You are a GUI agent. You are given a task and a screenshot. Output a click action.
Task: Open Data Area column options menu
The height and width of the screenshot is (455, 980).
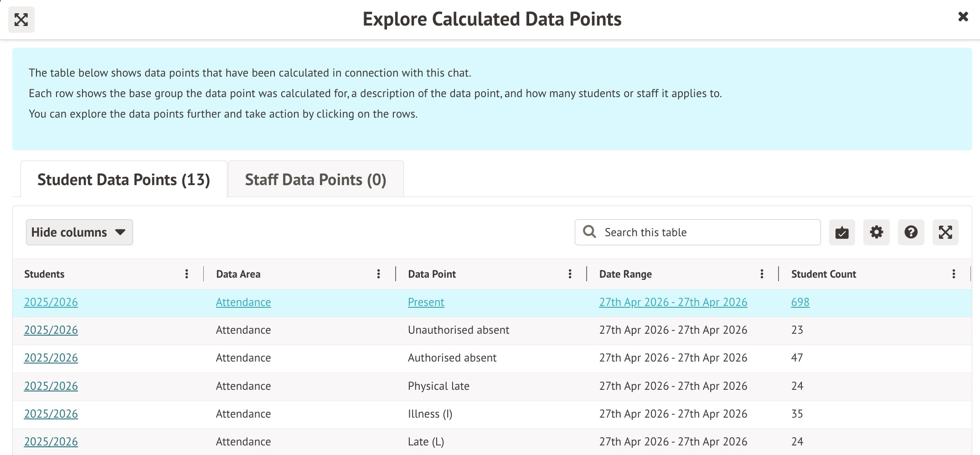(378, 274)
